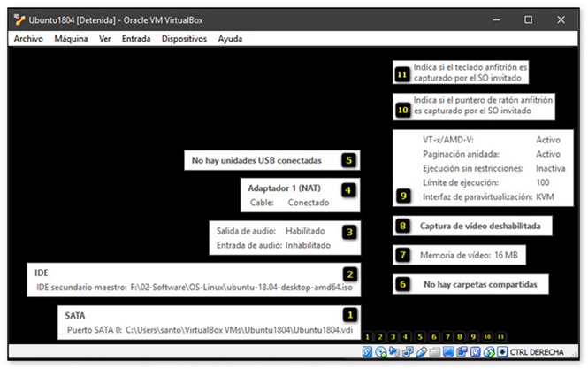Open the Ayuda menu

[x=230, y=39]
